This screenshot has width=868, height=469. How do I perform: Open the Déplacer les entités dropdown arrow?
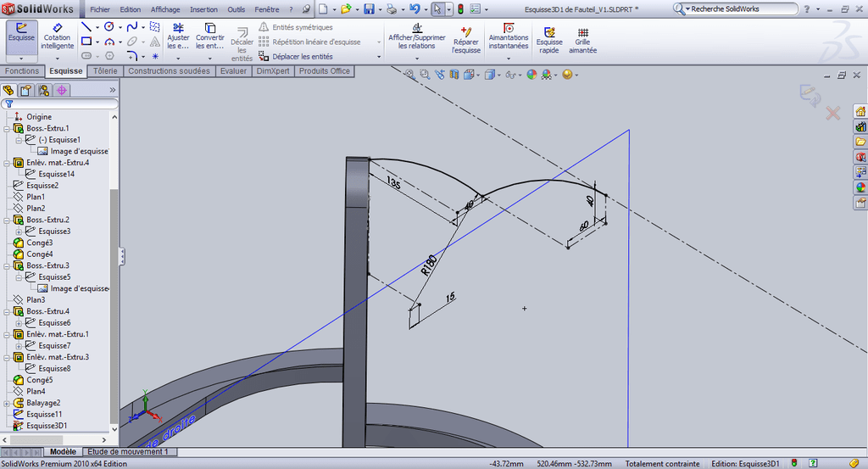pos(379,57)
